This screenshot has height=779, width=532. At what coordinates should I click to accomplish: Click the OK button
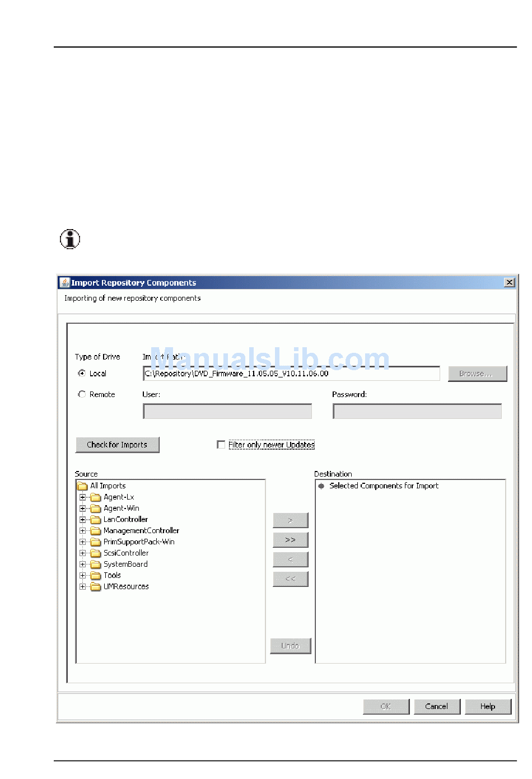click(x=386, y=707)
